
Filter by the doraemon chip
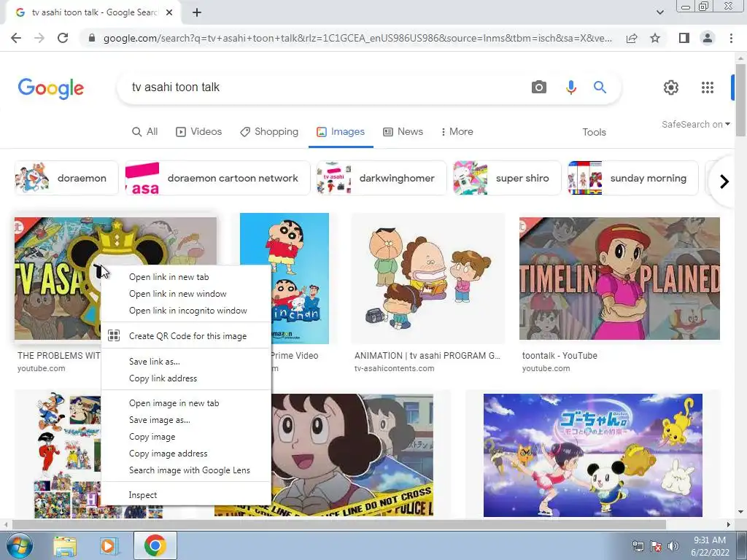[x=66, y=178]
